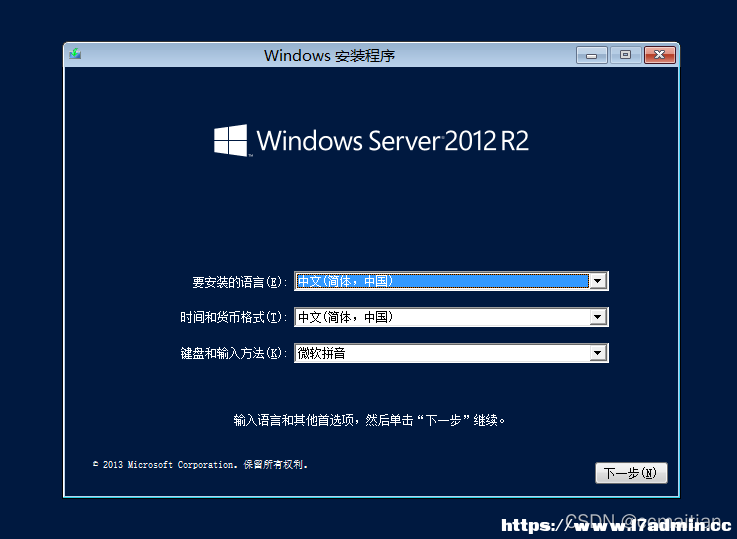Open the 时间和货币格式 dropdown arrow
737x539 pixels.
(x=597, y=317)
